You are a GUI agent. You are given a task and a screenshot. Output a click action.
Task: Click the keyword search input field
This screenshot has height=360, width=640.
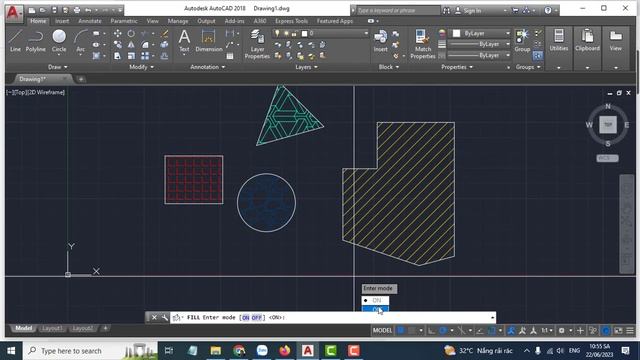tap(397, 11)
